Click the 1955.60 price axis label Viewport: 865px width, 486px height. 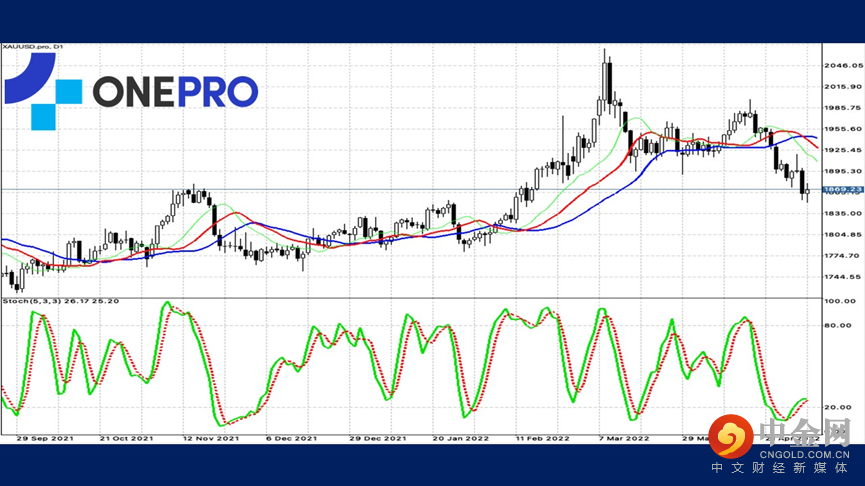843,129
